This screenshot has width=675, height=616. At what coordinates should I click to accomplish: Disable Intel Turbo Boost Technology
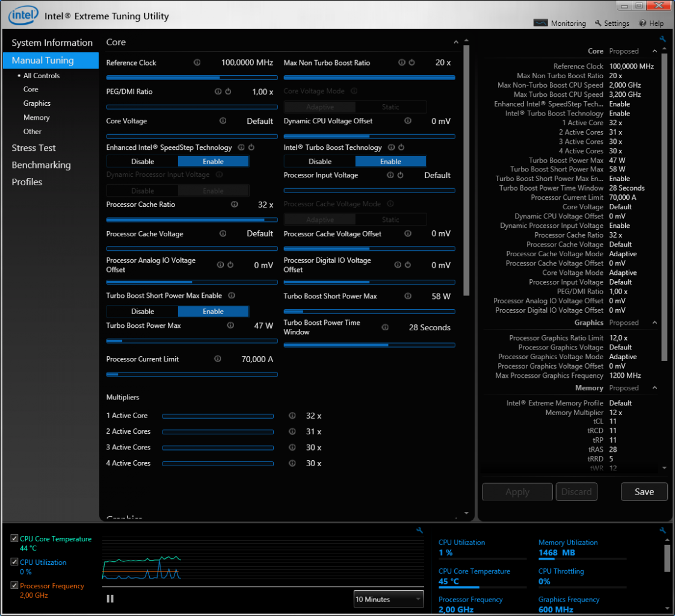(x=320, y=161)
